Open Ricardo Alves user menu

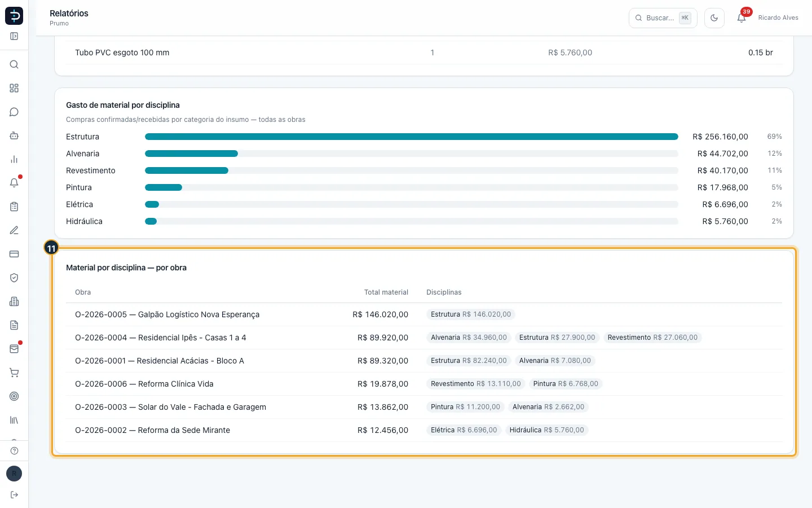(778, 18)
